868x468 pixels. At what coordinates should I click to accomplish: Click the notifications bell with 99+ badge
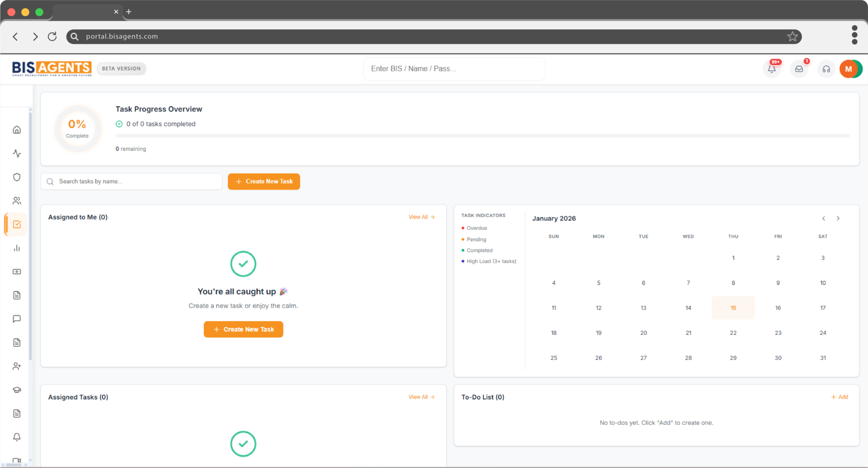pyautogui.click(x=772, y=69)
